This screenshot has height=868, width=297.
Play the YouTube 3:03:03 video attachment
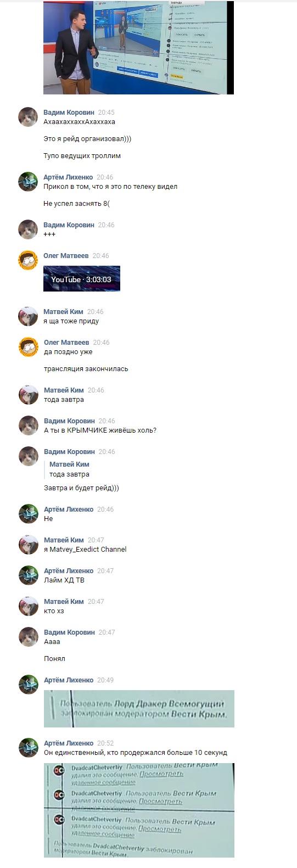82,278
